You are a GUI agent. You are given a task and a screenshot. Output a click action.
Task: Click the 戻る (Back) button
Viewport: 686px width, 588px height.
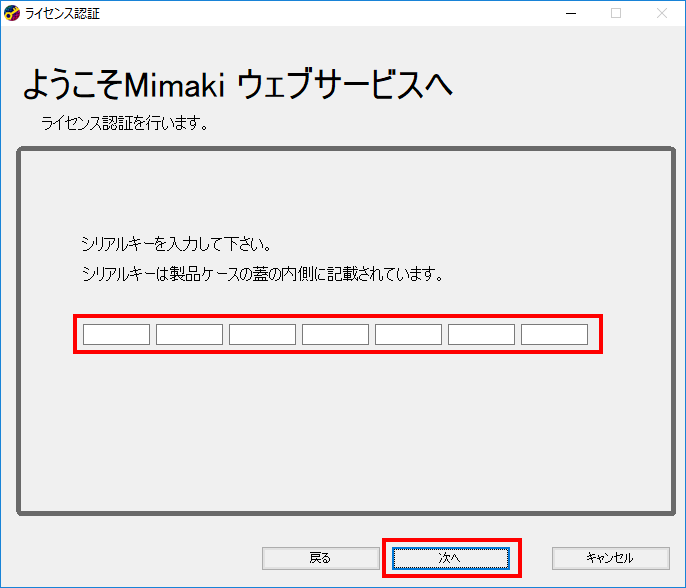click(x=321, y=558)
